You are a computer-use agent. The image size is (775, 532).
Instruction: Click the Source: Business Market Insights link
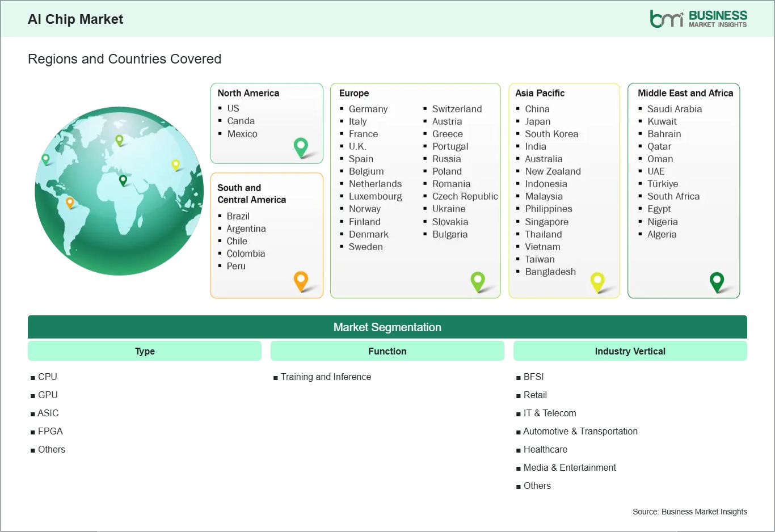690,511
